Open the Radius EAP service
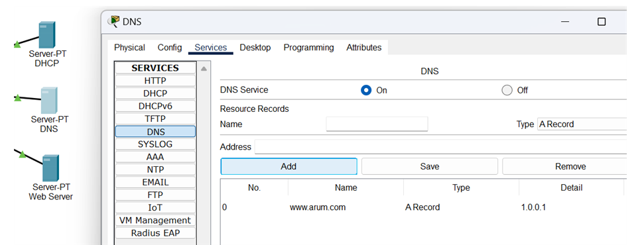The height and width of the screenshot is (245, 644). (x=155, y=233)
